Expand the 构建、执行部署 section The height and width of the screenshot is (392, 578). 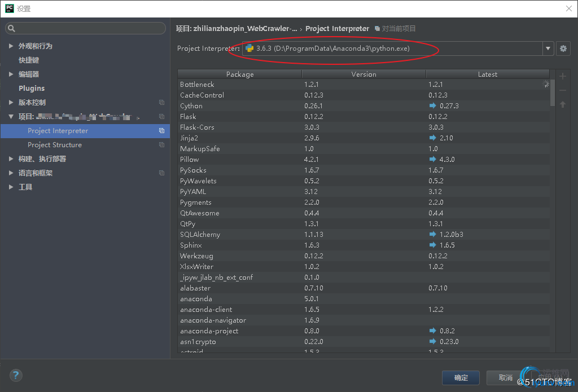(x=11, y=159)
